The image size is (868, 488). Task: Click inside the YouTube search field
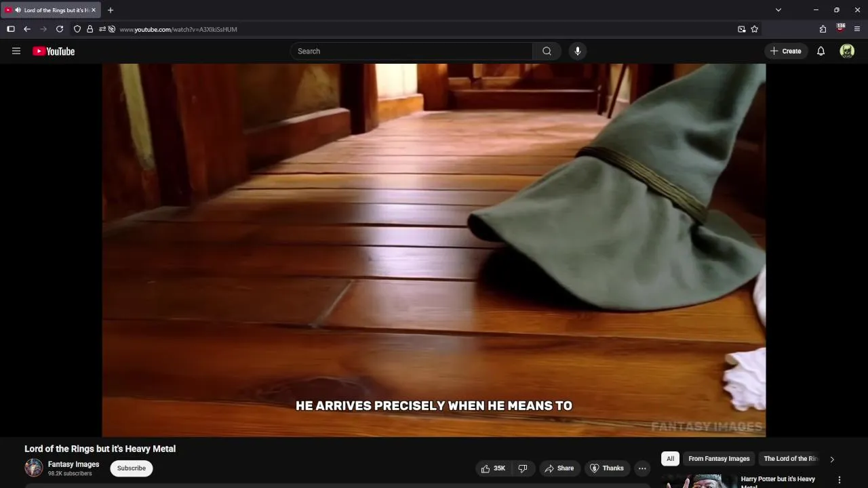click(x=412, y=51)
